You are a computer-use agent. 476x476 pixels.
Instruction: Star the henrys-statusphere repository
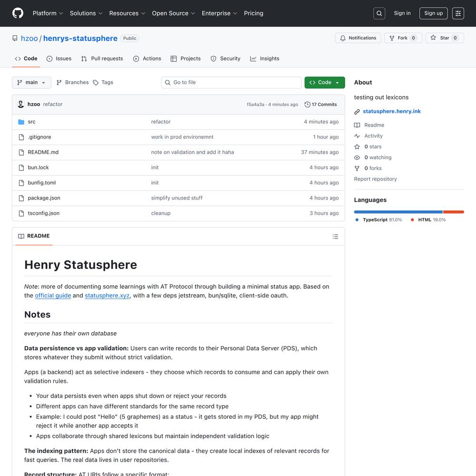point(445,38)
